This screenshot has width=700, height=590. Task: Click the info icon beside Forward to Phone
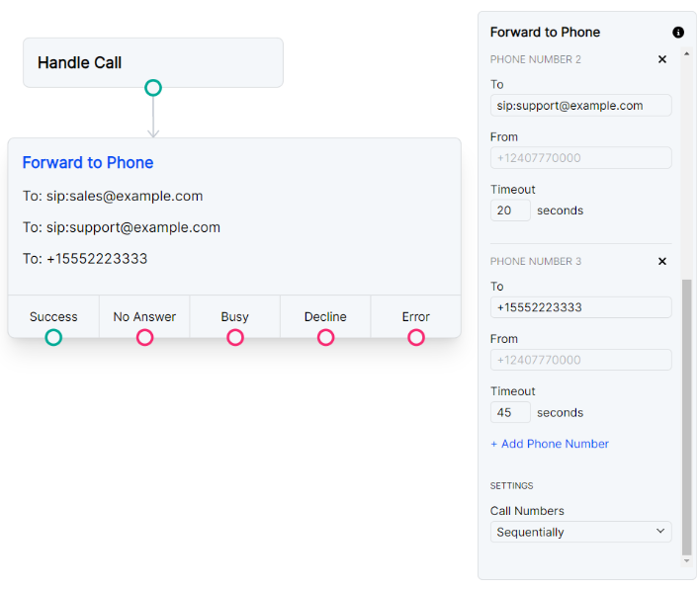click(678, 33)
